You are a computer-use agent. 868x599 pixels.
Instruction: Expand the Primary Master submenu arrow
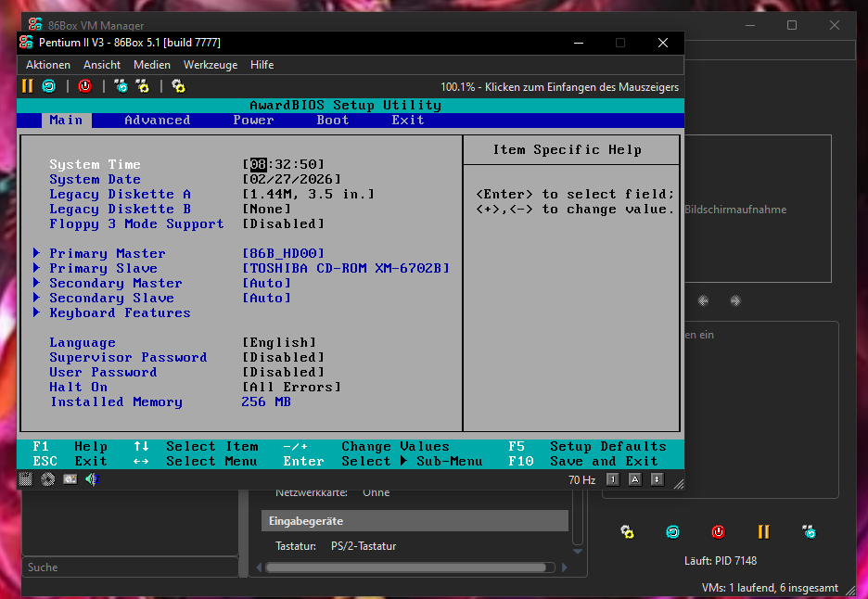36,253
